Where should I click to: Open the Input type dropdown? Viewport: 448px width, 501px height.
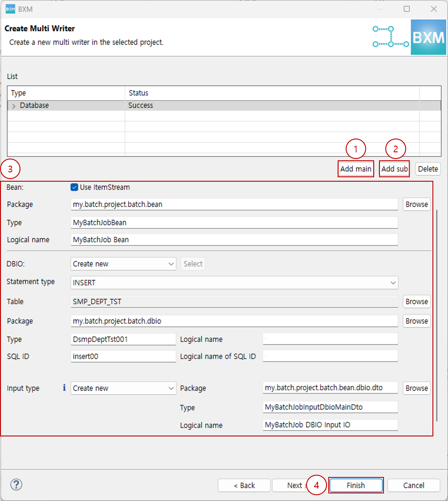point(123,388)
